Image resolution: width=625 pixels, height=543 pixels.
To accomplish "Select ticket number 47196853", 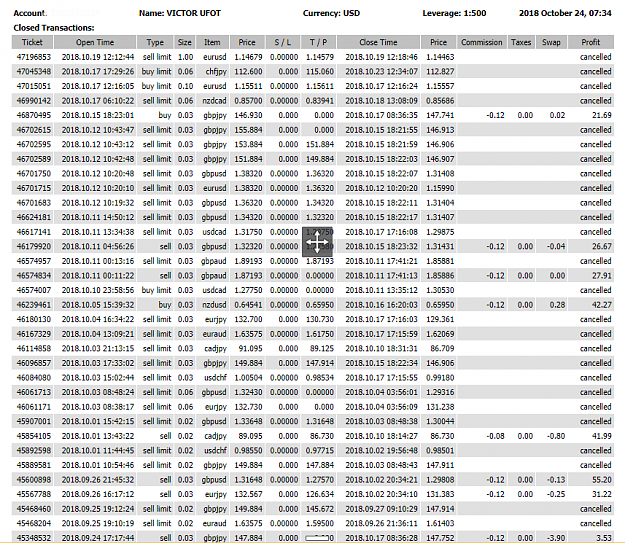I will tap(34, 57).
